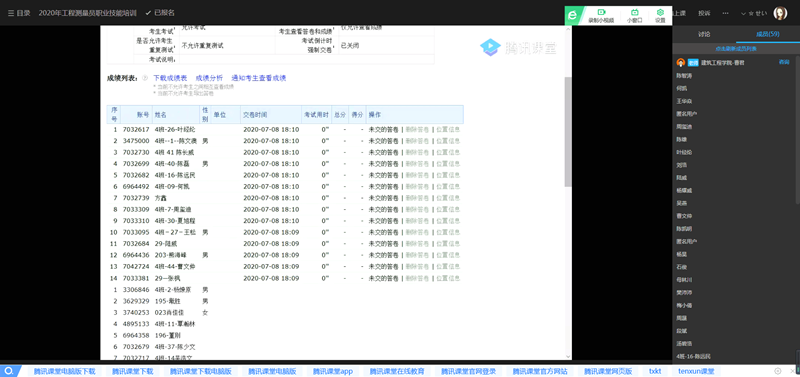Screen dimensions: 800x377
Task: Expand the username dropdown arrow
Action: click(x=743, y=13)
